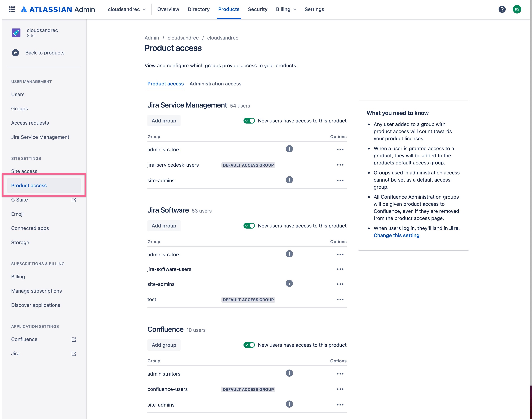Click info icon for Jira Software site-admins
This screenshot has height=419, width=532.
pyautogui.click(x=289, y=284)
